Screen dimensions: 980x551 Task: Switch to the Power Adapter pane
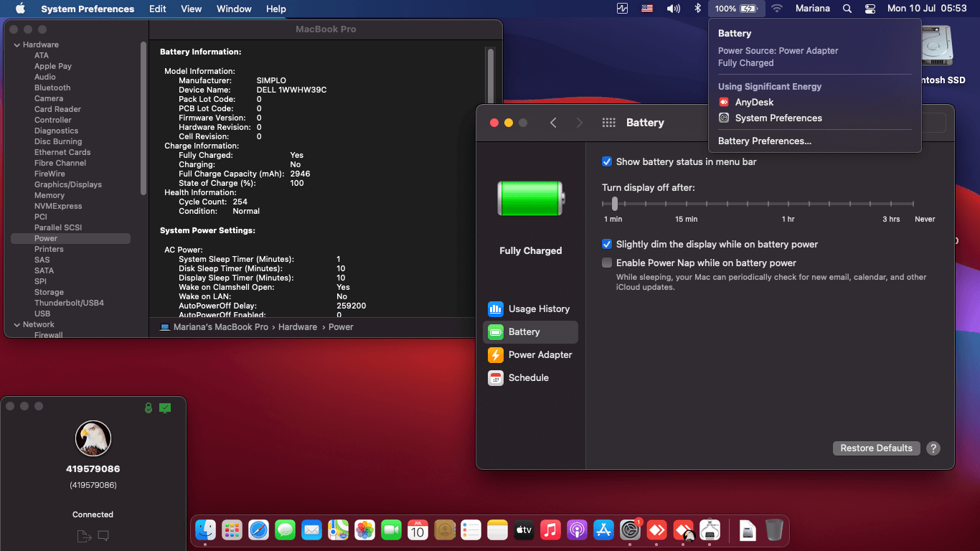click(530, 355)
